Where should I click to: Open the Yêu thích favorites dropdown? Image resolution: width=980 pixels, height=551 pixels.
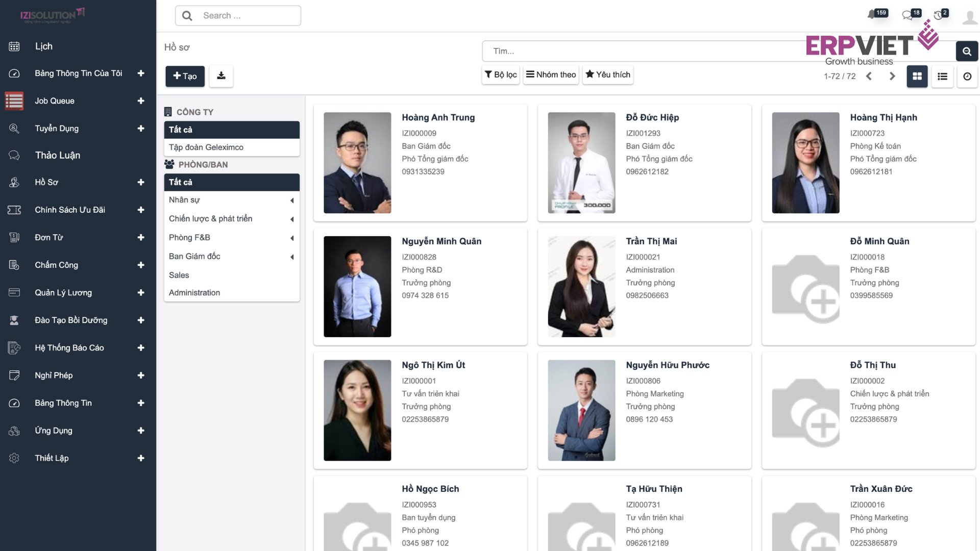608,74
